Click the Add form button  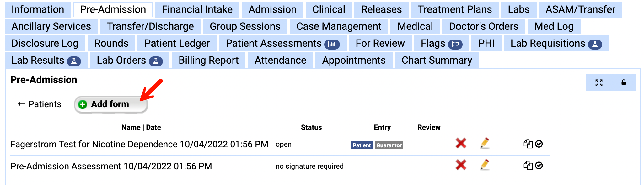[111, 104]
